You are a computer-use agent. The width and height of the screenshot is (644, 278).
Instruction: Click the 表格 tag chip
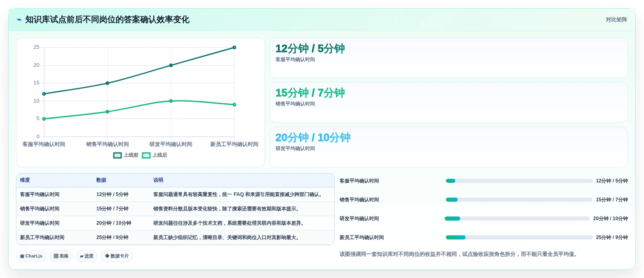coord(61,256)
